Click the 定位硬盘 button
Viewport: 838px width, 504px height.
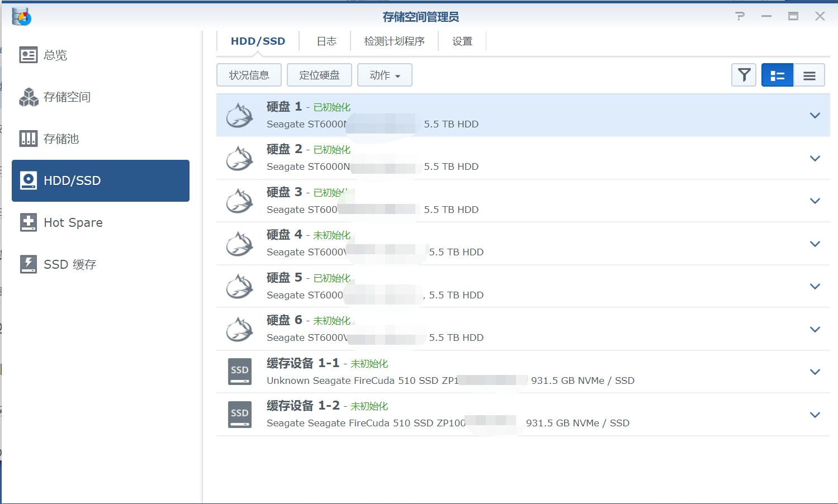click(319, 74)
